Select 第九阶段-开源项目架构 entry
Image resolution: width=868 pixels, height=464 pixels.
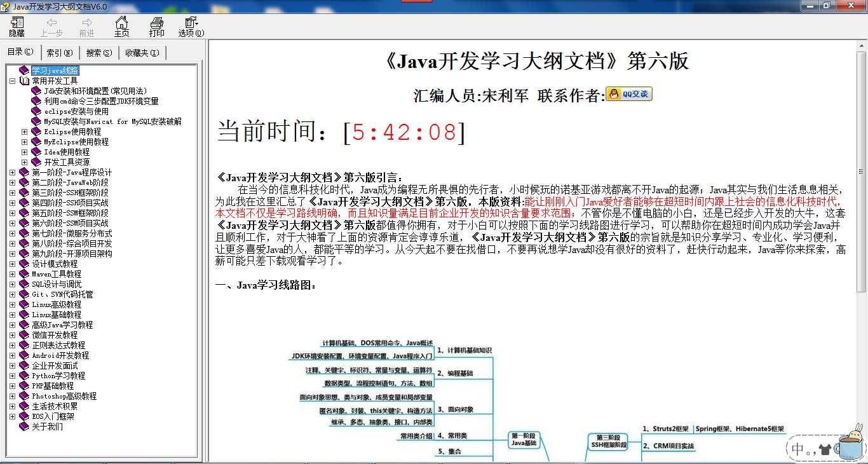(72, 254)
